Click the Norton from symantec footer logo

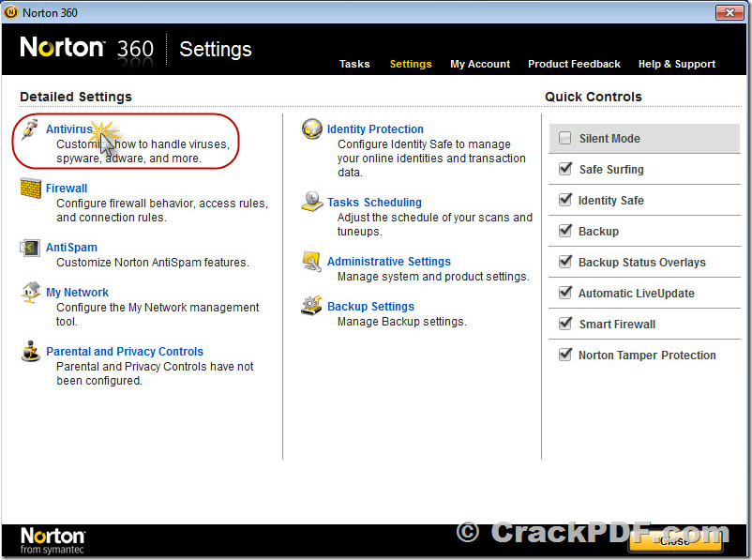tap(53, 540)
